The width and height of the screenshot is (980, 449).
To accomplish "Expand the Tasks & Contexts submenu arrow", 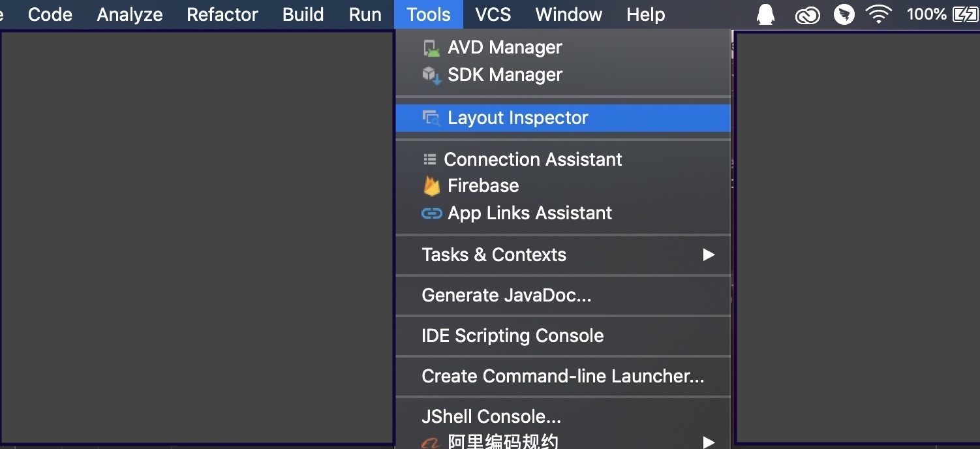I will 709,255.
